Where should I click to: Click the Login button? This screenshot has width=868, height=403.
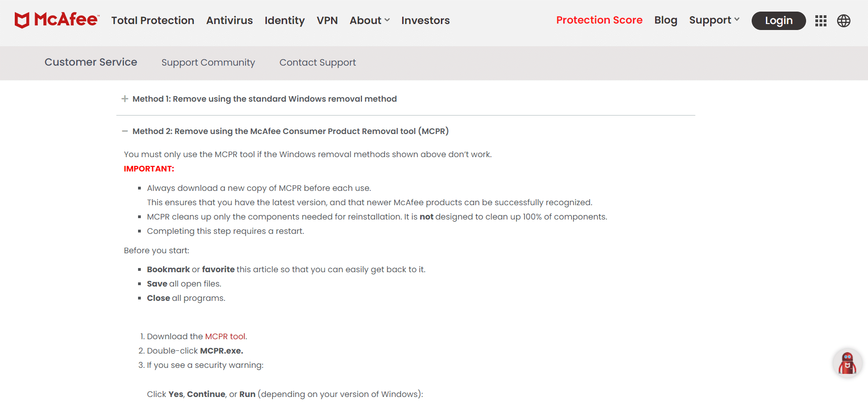778,21
